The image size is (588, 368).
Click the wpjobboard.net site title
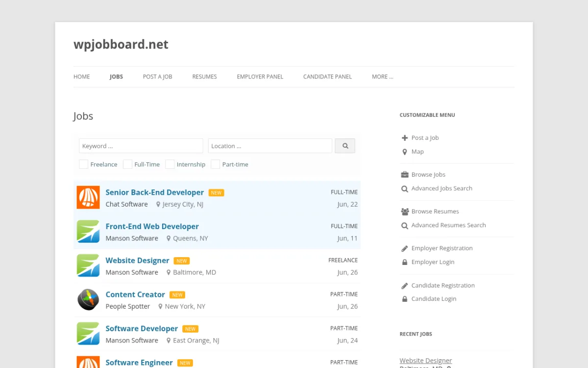(121, 44)
